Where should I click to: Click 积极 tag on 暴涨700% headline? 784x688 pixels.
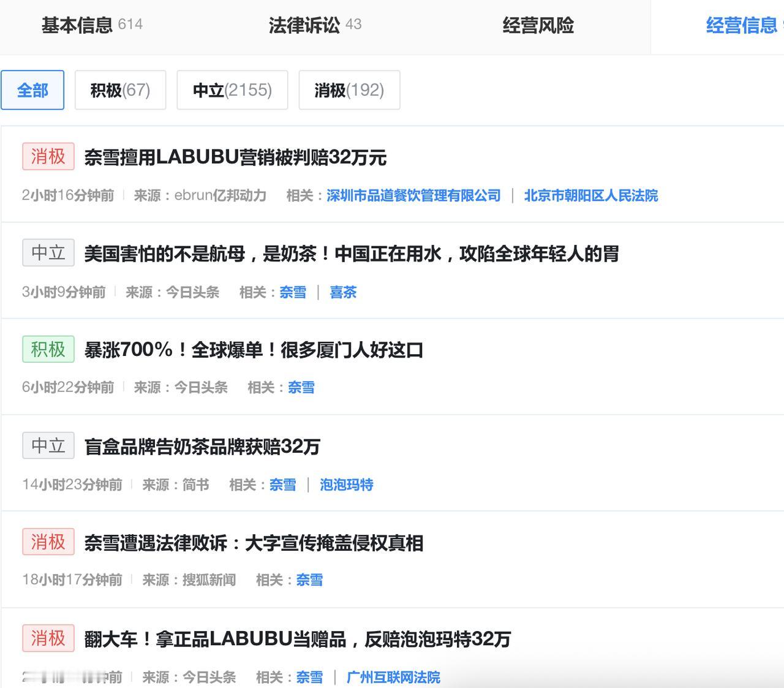pyautogui.click(x=48, y=349)
